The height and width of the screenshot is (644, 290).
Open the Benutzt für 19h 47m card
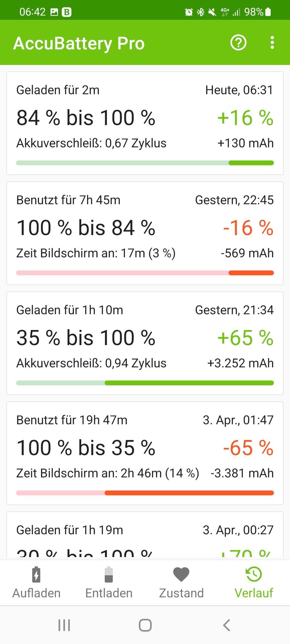coord(145,453)
